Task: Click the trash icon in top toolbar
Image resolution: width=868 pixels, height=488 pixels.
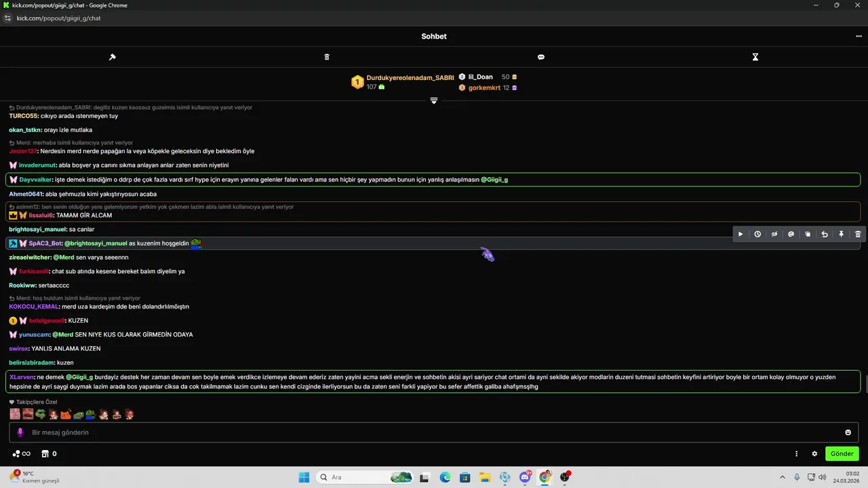Action: [x=327, y=57]
